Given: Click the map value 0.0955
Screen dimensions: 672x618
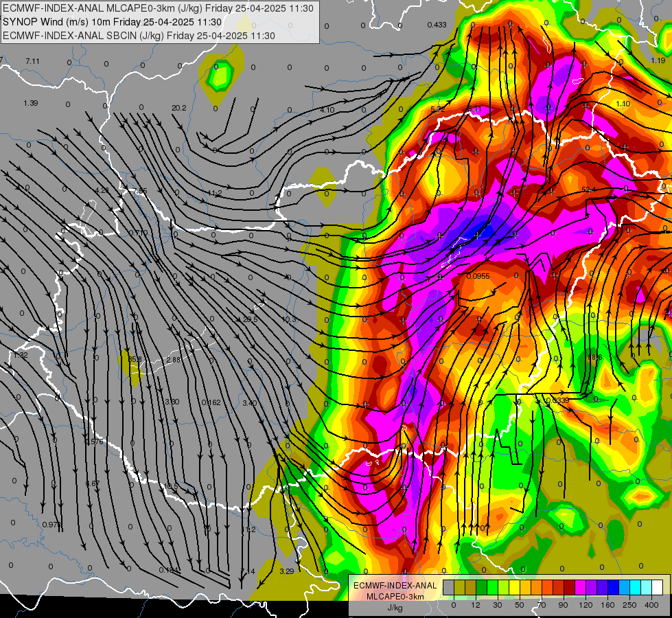Looking at the screenshot, I should pyautogui.click(x=478, y=276).
